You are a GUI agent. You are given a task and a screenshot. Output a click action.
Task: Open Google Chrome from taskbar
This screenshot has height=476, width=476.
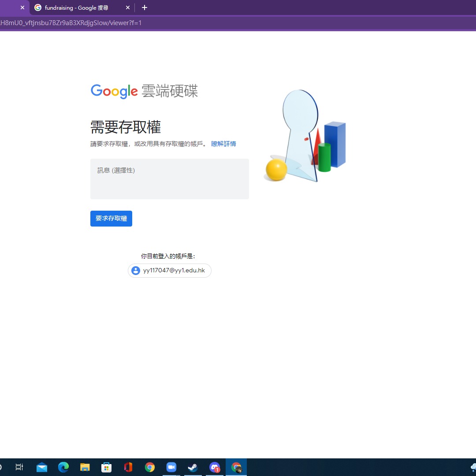150,467
